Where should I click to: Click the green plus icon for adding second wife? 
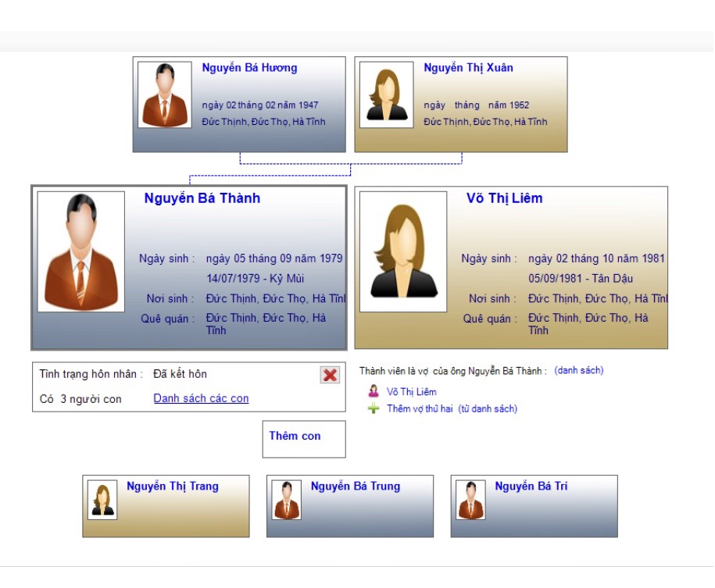coord(374,408)
